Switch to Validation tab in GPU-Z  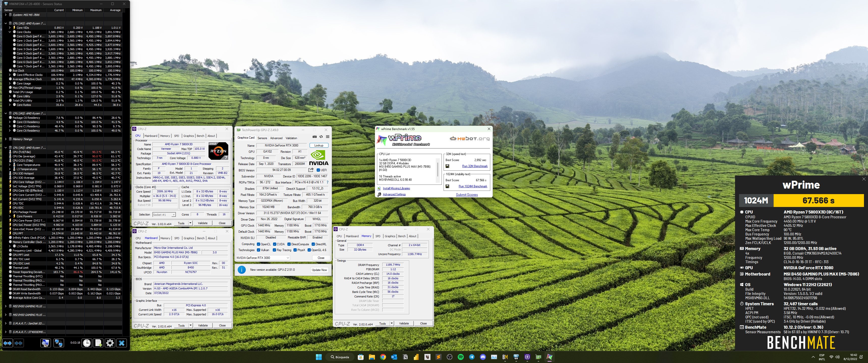291,138
